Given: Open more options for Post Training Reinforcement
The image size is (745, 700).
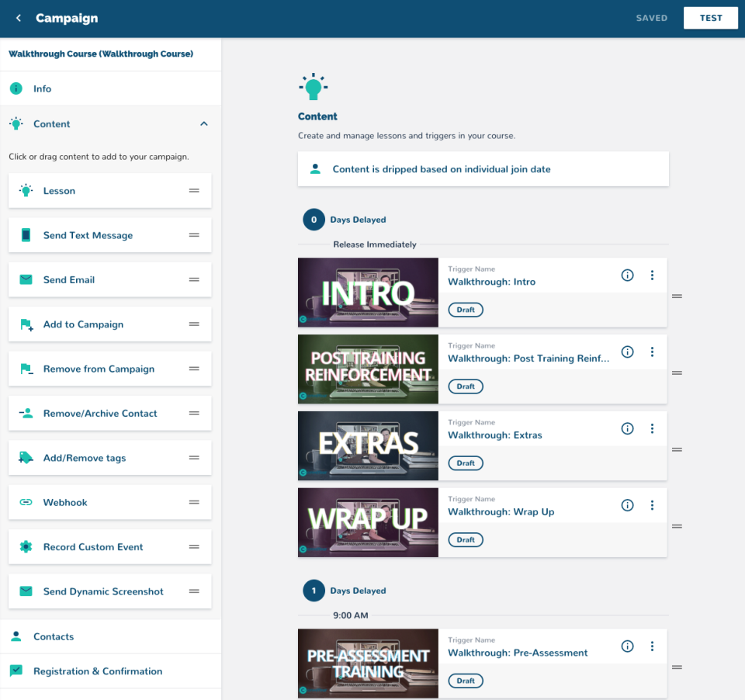Looking at the screenshot, I should click(652, 352).
